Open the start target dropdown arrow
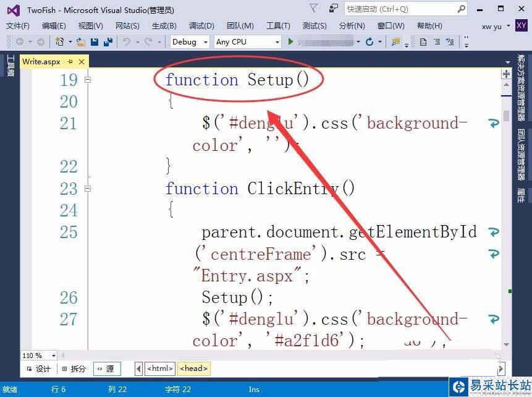Viewport: 532px width, 397px height. [358, 42]
